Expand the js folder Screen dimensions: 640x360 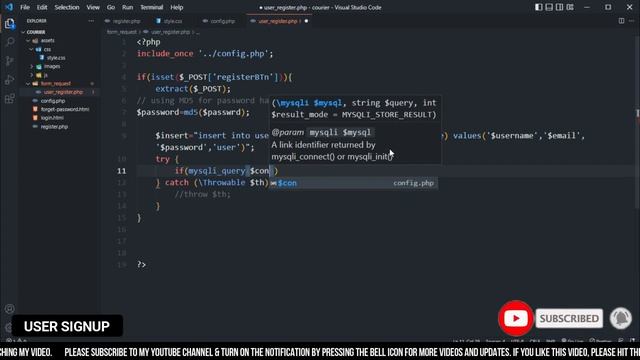(32, 75)
